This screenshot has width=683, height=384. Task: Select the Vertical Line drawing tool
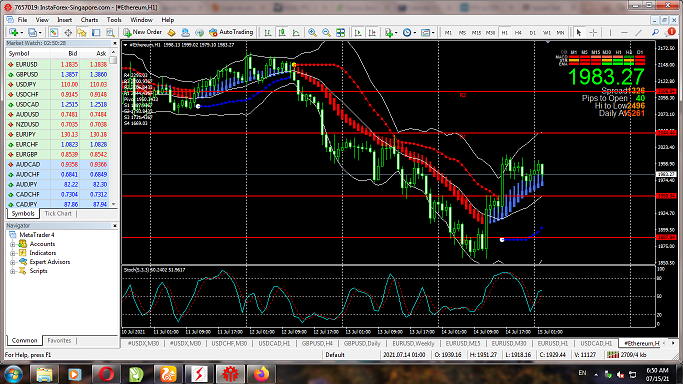(610, 33)
